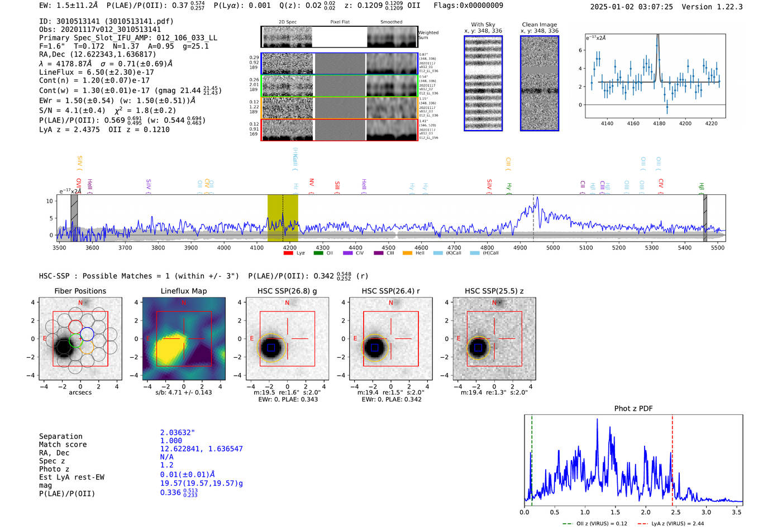Image resolution: width=782 pixels, height=532 pixels.
Task: Click the hatched gray band near 3550
Action: click(x=74, y=218)
